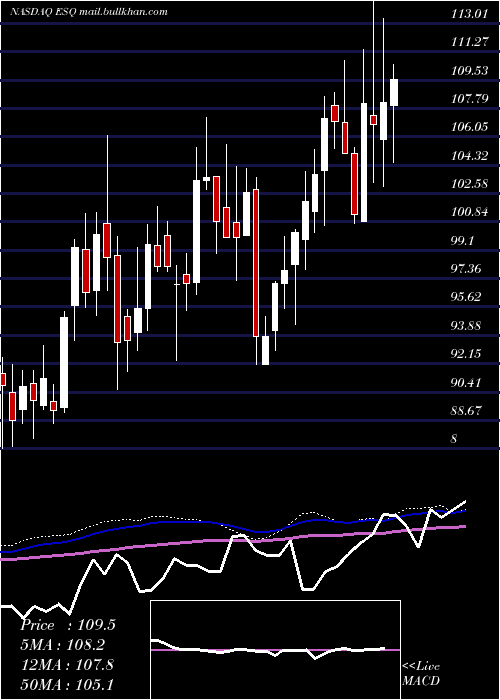This screenshot has height=700, width=500.
Task: Select the 106.05 price axis label
Action: (470, 127)
